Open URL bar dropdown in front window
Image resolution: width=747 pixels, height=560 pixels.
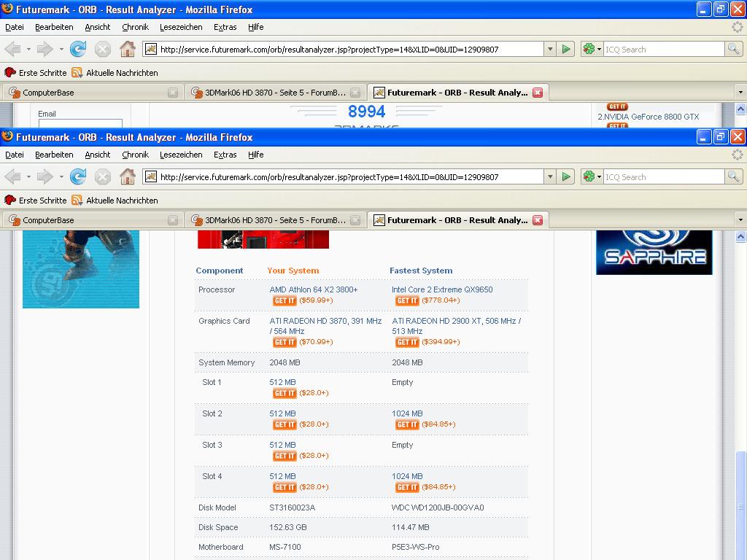pyautogui.click(x=550, y=176)
